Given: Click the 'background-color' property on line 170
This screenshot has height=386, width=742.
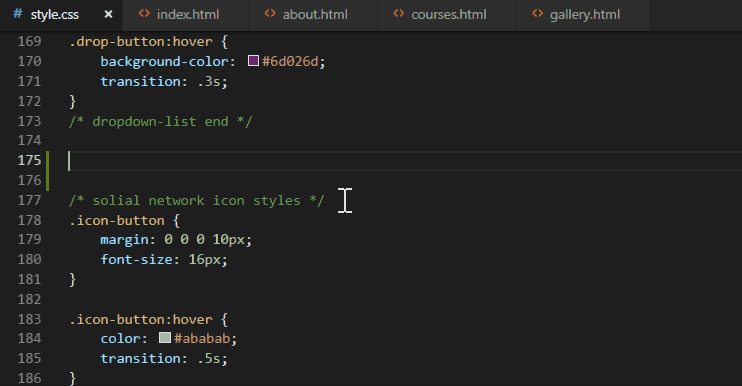Looking at the screenshot, I should point(164,61).
